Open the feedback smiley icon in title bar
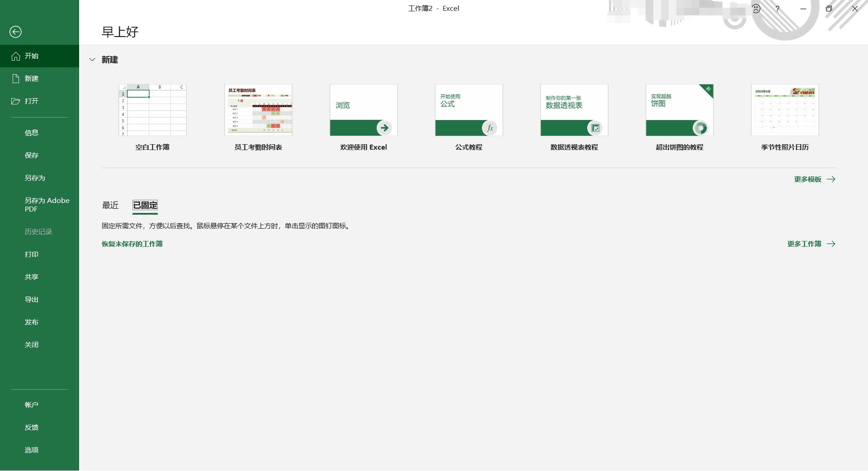The image size is (868, 471). click(756, 8)
